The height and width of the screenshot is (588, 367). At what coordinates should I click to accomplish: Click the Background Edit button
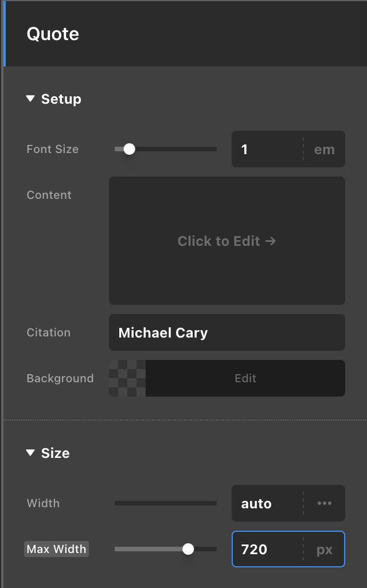coord(245,378)
